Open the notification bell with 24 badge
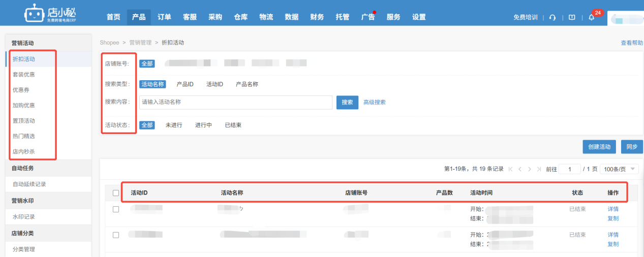The height and width of the screenshot is (257, 644). (591, 17)
